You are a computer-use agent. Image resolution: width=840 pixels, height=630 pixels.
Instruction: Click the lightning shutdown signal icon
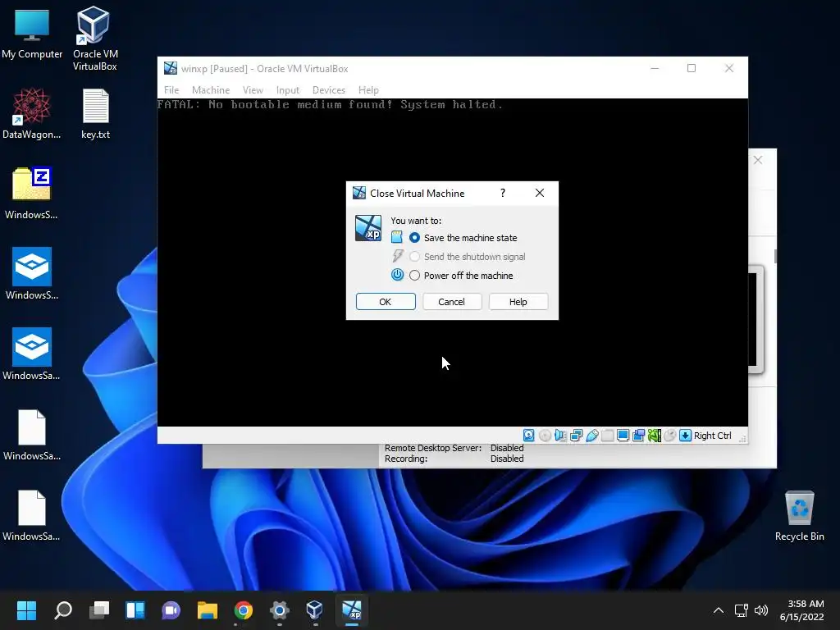click(x=398, y=256)
